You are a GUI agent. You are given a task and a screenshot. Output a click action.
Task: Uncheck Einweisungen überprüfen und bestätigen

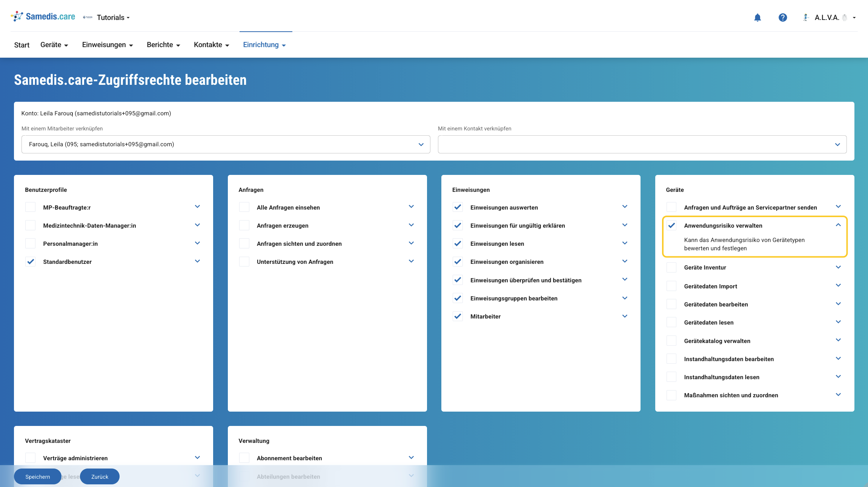coord(458,280)
